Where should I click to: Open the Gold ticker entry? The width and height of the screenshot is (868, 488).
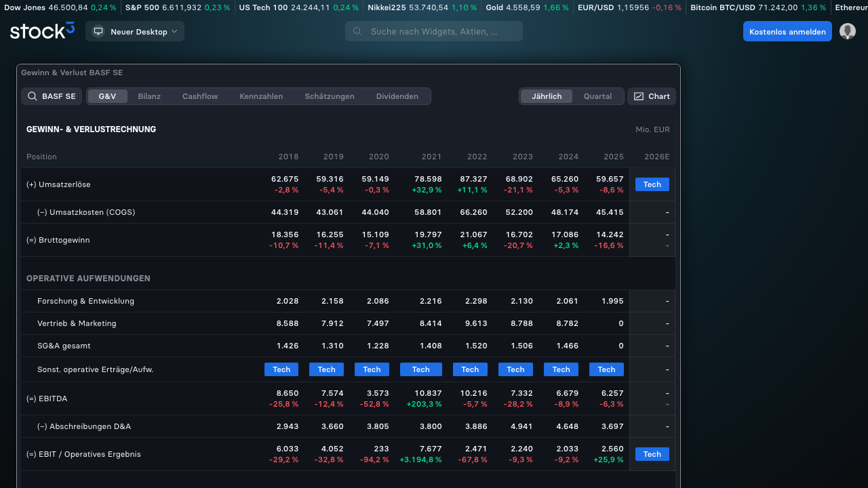tap(527, 7)
